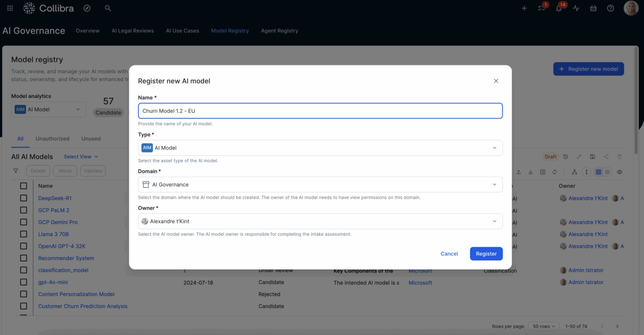Tick the checkbox for gpt-4o-mini row

pos(24,282)
